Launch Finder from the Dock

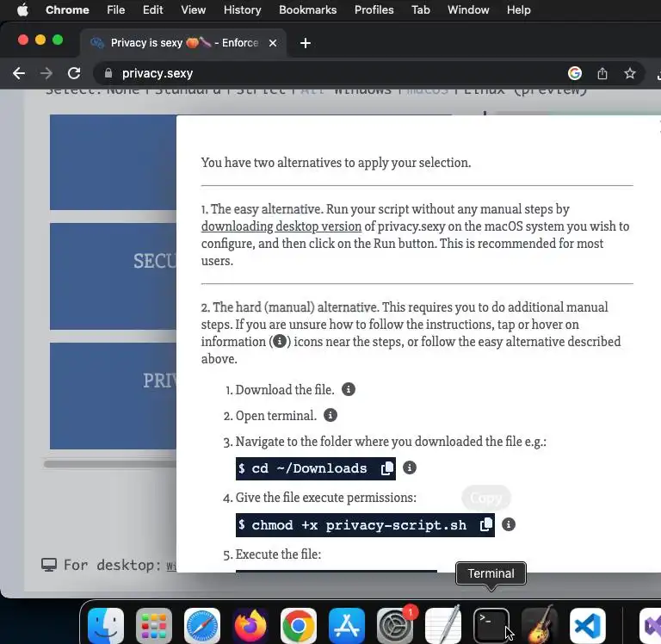click(x=106, y=625)
